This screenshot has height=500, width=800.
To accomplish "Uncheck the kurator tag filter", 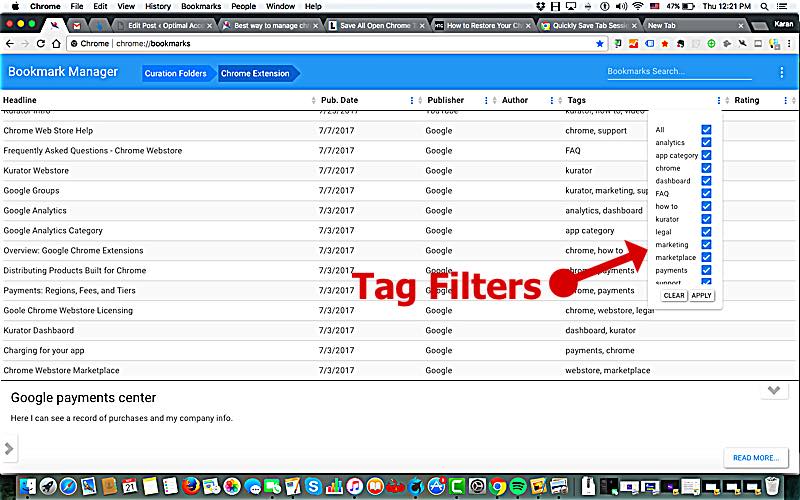I will (x=706, y=219).
